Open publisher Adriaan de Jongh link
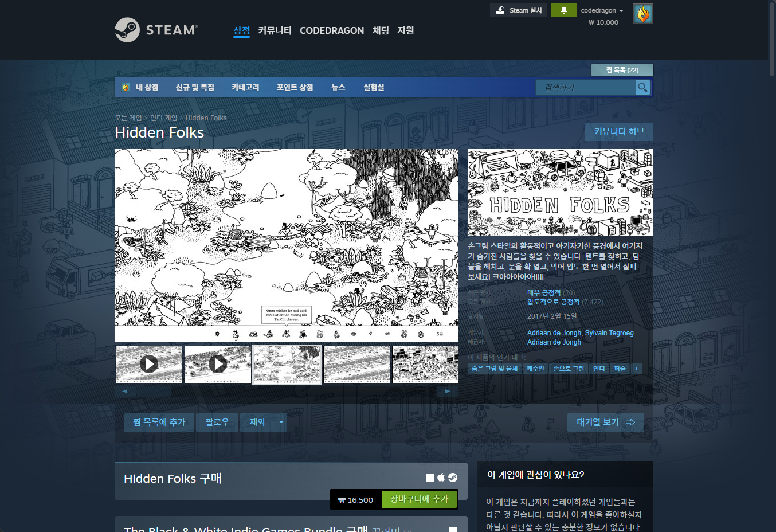 pyautogui.click(x=554, y=342)
